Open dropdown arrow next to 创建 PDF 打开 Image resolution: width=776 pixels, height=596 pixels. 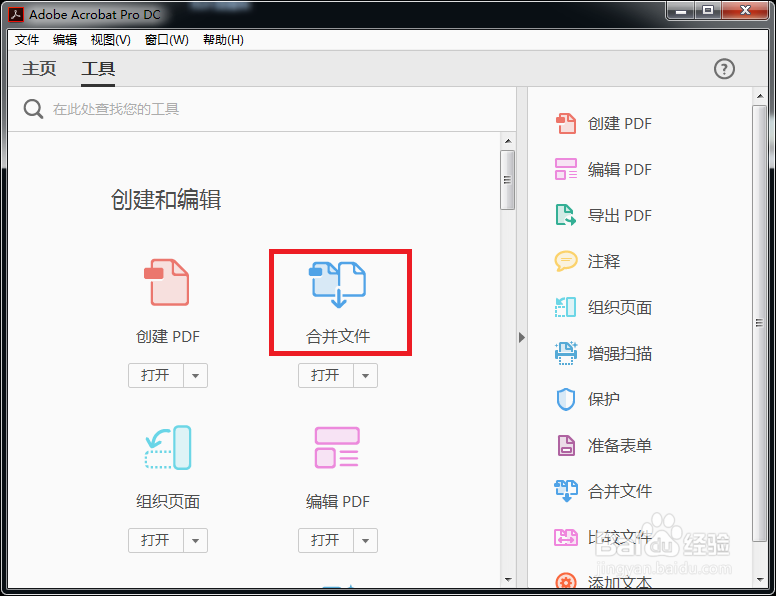pos(195,375)
